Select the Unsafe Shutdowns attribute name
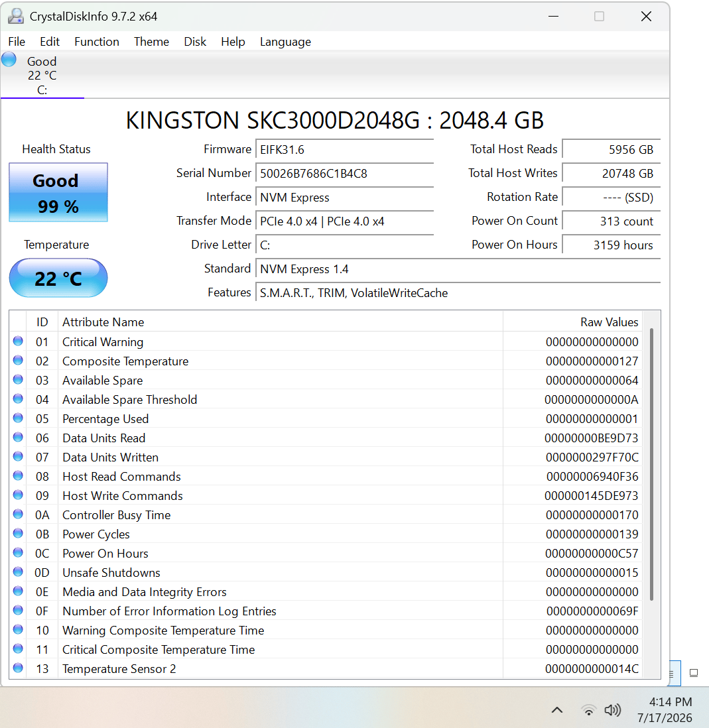Screen dimensions: 709x728 [111, 573]
